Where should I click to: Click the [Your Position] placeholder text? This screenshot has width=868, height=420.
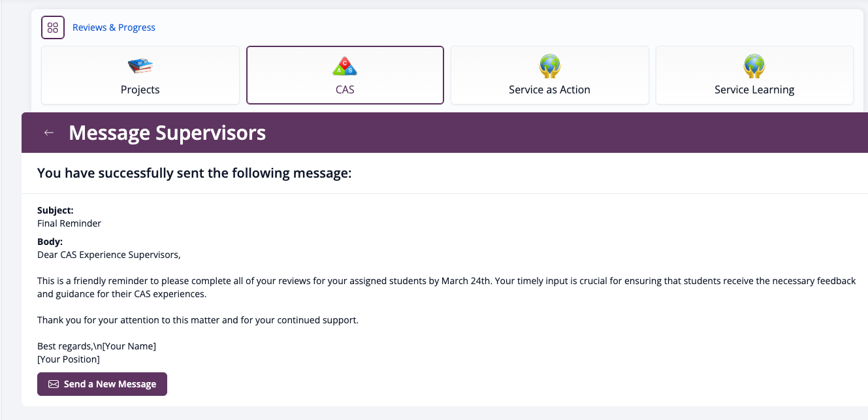69,359
